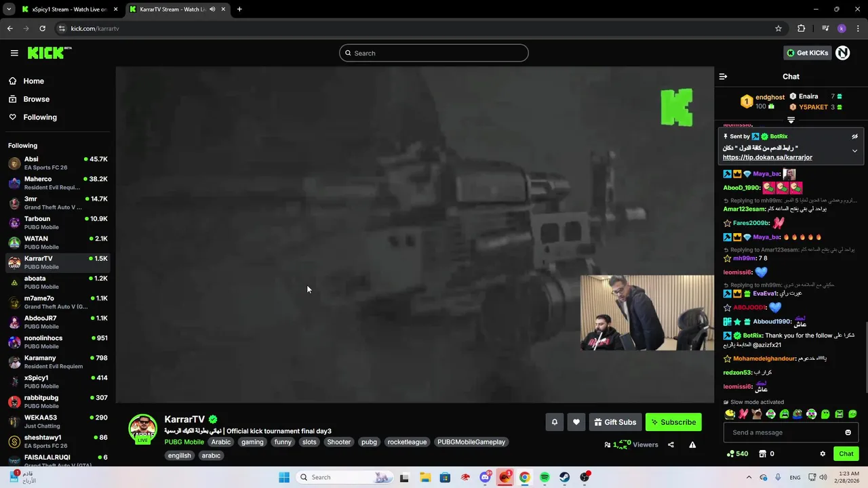Click the report stream warning icon
This screenshot has height=488, width=868.
tap(692, 445)
